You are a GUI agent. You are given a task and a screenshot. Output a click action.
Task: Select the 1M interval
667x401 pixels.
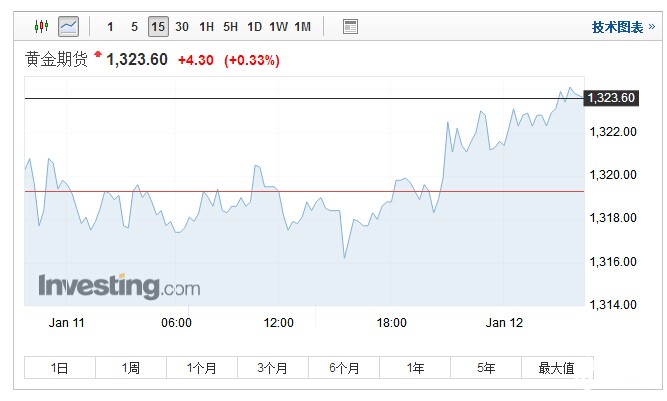[x=303, y=27]
